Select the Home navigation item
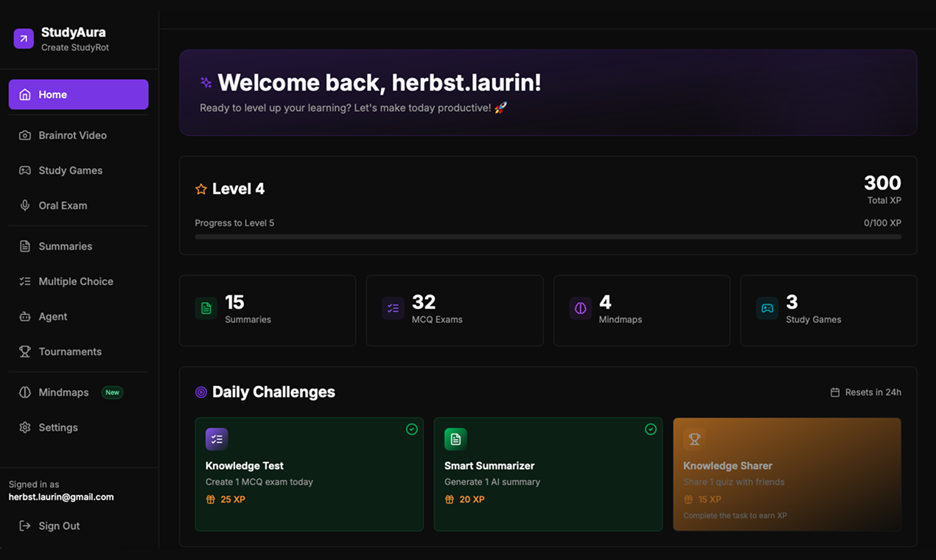The height and width of the screenshot is (560, 936). click(x=78, y=94)
